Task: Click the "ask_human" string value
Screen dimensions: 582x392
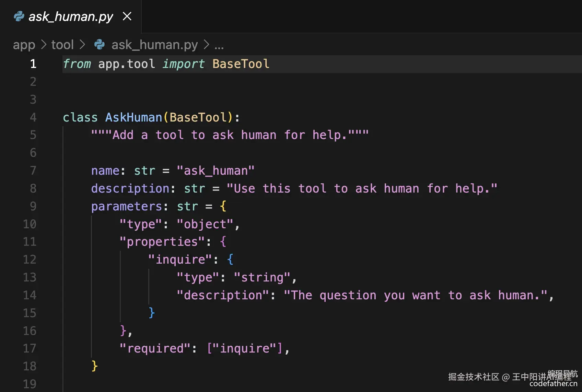Action: point(216,171)
